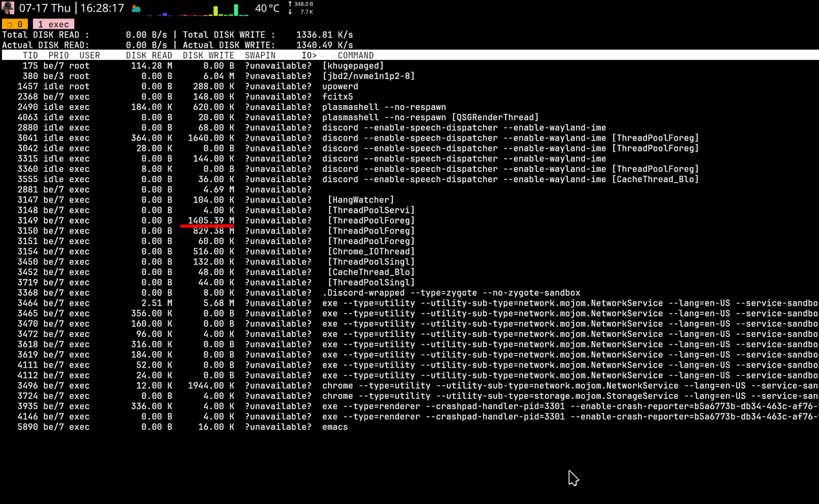Click TID 175 in the first row
Viewport: 819px width, 504px height.
(x=30, y=66)
